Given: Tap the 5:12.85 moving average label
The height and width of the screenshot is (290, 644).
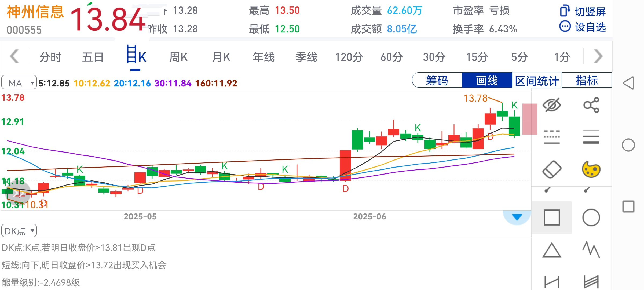Looking at the screenshot, I should [54, 83].
